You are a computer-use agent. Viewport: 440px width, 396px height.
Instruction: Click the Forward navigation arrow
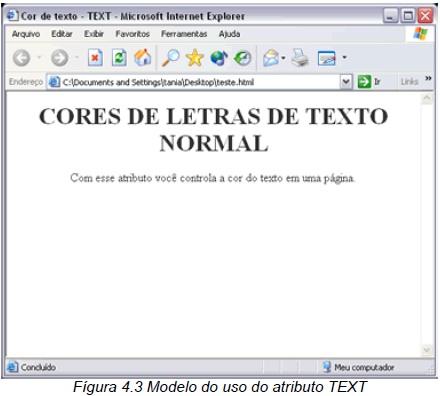coord(60,58)
